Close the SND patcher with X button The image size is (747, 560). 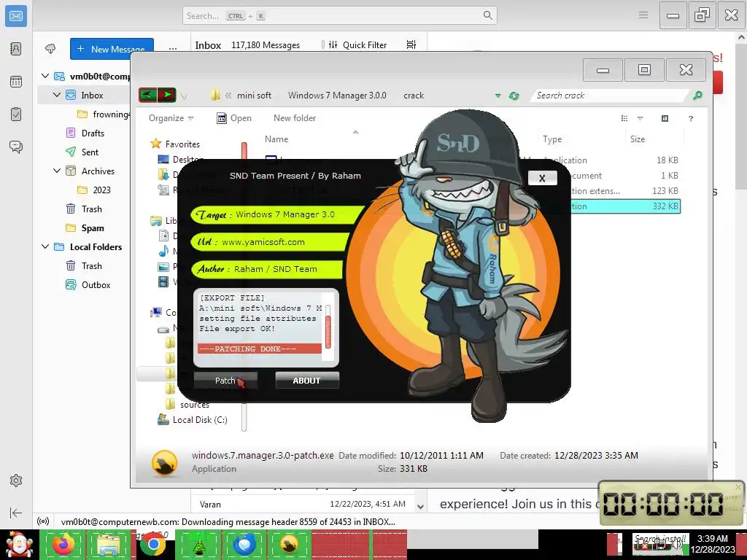(x=542, y=178)
